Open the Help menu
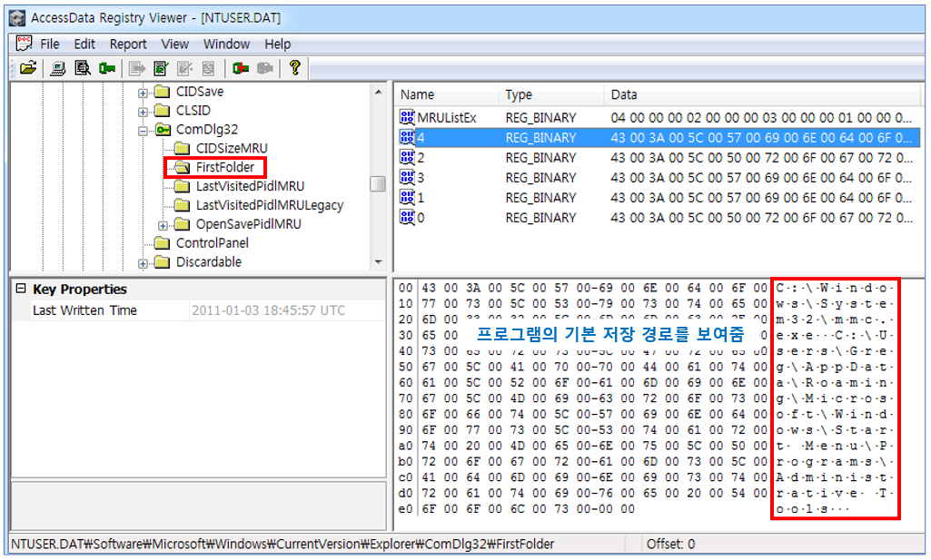Image resolution: width=931 pixels, height=560 pixels. tap(277, 44)
